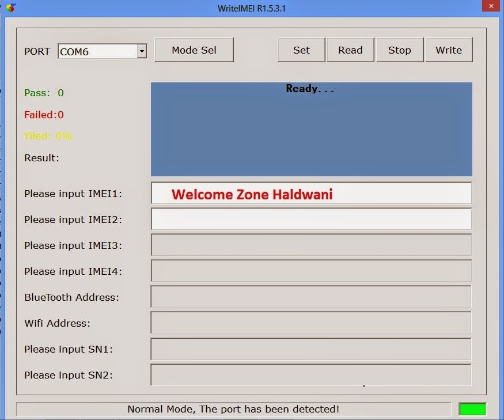Click the 'Failed:0' counter text

(x=44, y=115)
